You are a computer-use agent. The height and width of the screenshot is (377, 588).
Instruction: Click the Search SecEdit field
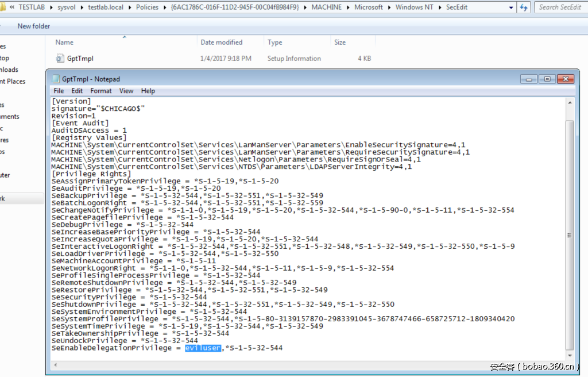tap(561, 7)
